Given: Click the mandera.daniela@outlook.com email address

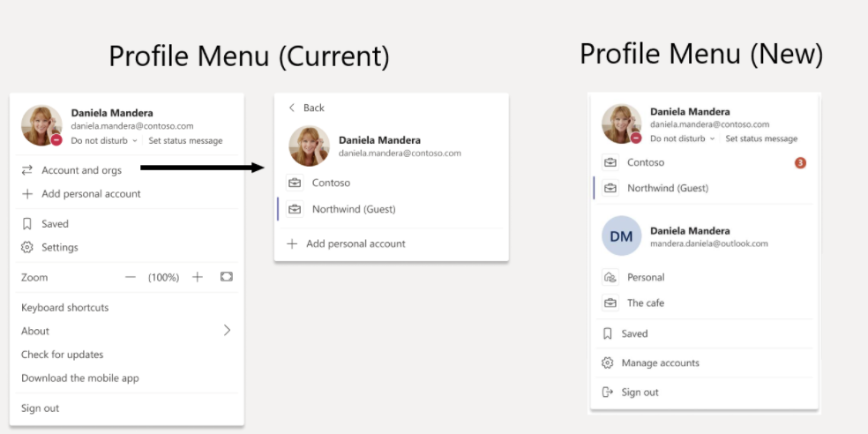Looking at the screenshot, I should pos(709,243).
